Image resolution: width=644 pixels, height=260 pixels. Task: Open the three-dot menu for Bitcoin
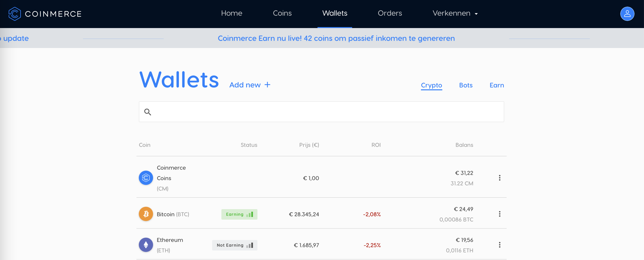(499, 214)
